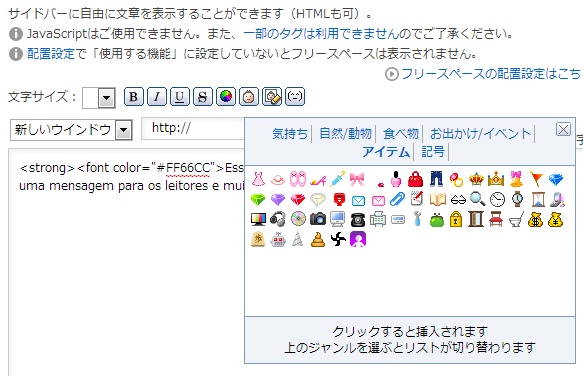Switch to the 記号 emoji tab
The width and height of the screenshot is (583, 376).
(x=433, y=152)
